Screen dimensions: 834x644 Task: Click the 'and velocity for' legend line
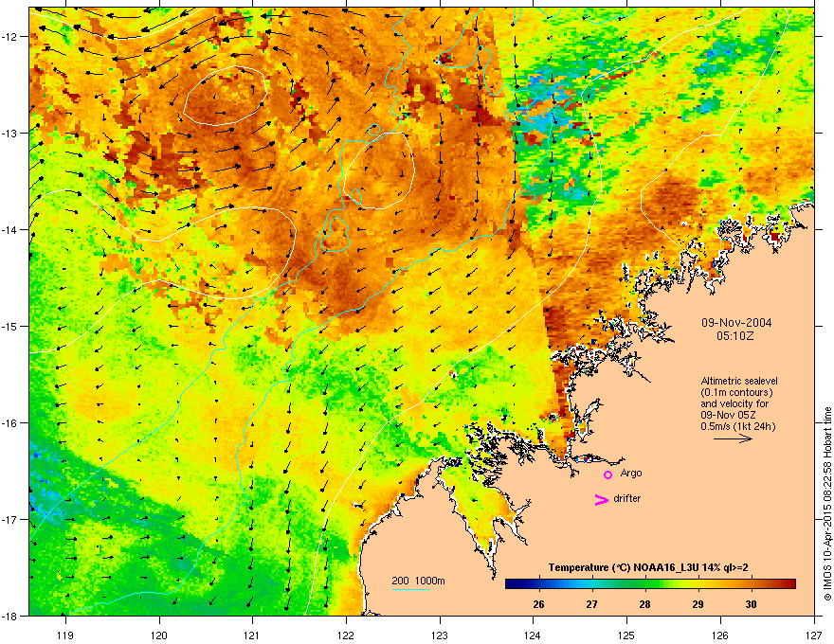[x=734, y=403]
